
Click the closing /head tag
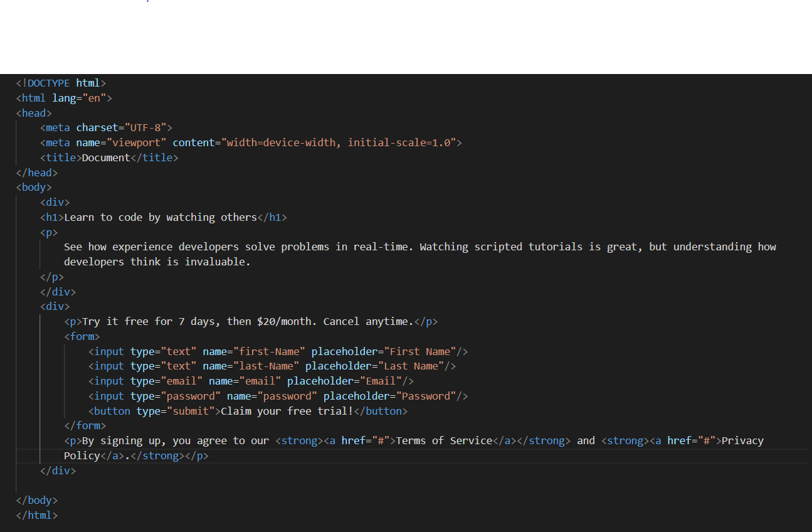tap(37, 173)
